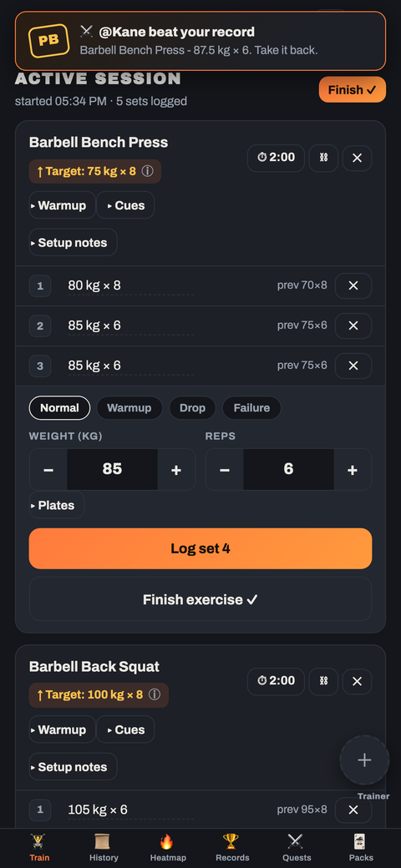Select the Failure set type
This screenshot has height=868, width=401.
[x=251, y=408]
